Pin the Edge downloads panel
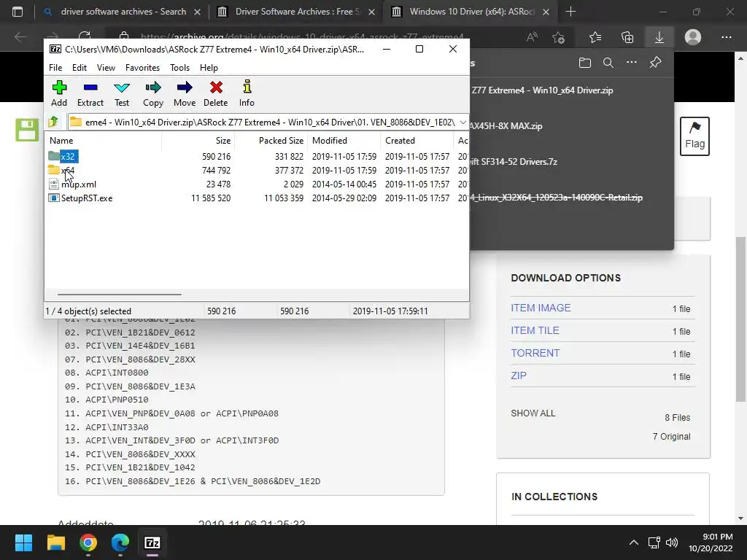This screenshot has width=747, height=560. pos(656,63)
